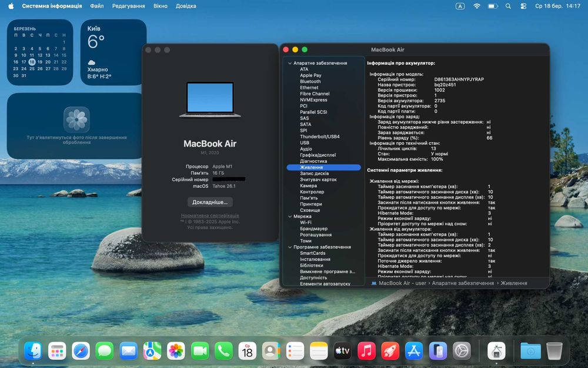Open the App Store in the Dock
Viewport: 588px width, 368px height.
pos(414,351)
